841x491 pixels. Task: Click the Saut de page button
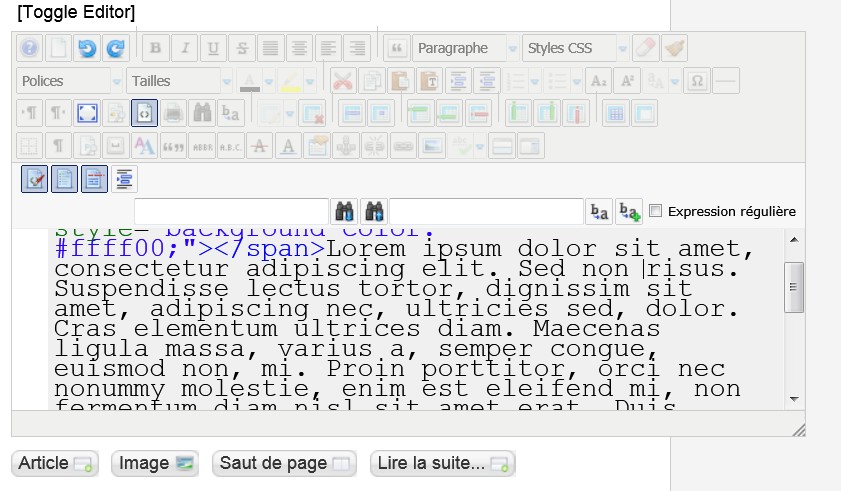click(x=284, y=463)
